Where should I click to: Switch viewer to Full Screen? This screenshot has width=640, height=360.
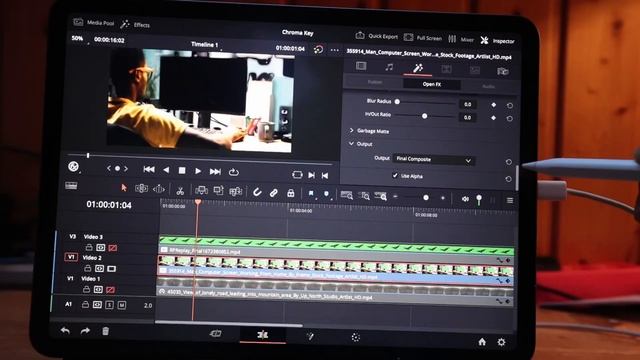(423, 38)
